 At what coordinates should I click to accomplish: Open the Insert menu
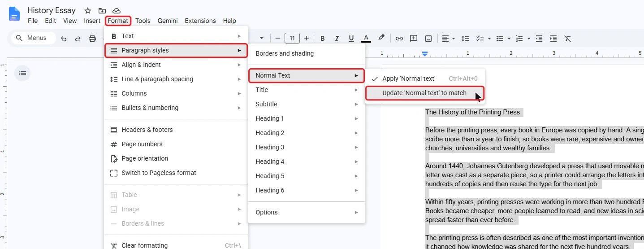click(92, 21)
